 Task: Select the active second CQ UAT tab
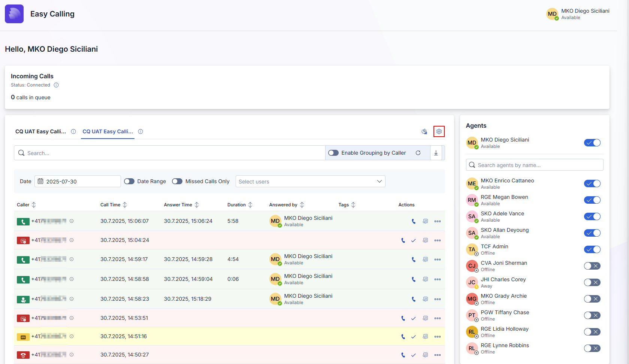(108, 131)
